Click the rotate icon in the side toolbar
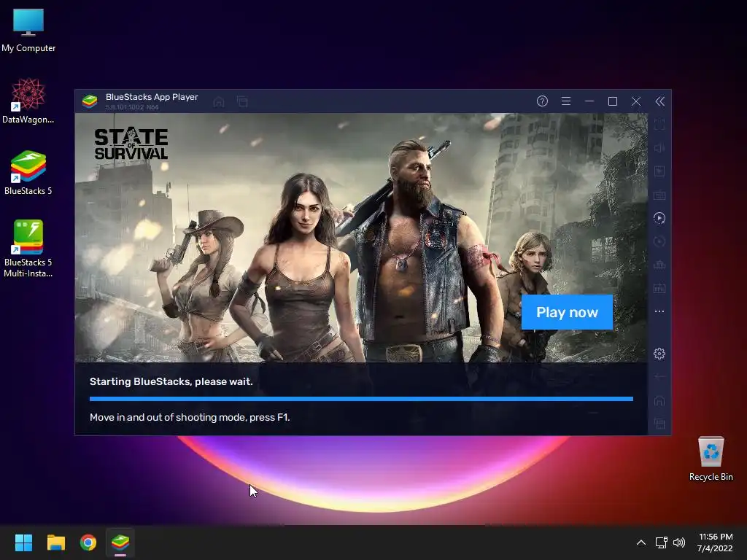Viewport: 747px width, 560px height. pos(659,241)
